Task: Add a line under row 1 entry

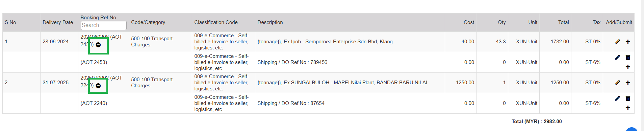Action: pos(628,42)
